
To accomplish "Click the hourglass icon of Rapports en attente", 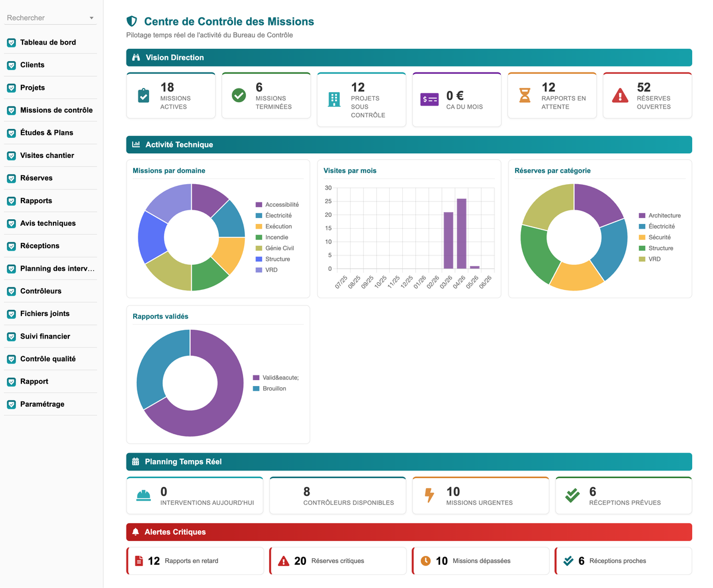I will pos(525,95).
